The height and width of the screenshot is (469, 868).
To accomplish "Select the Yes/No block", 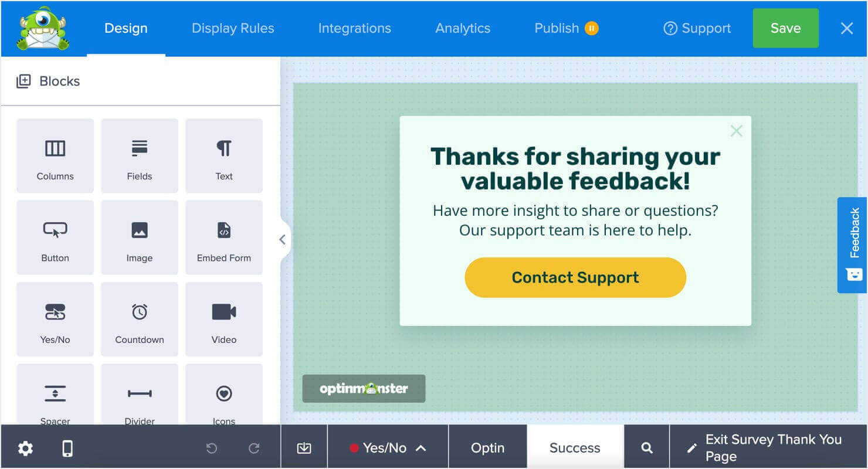I will 55,318.
